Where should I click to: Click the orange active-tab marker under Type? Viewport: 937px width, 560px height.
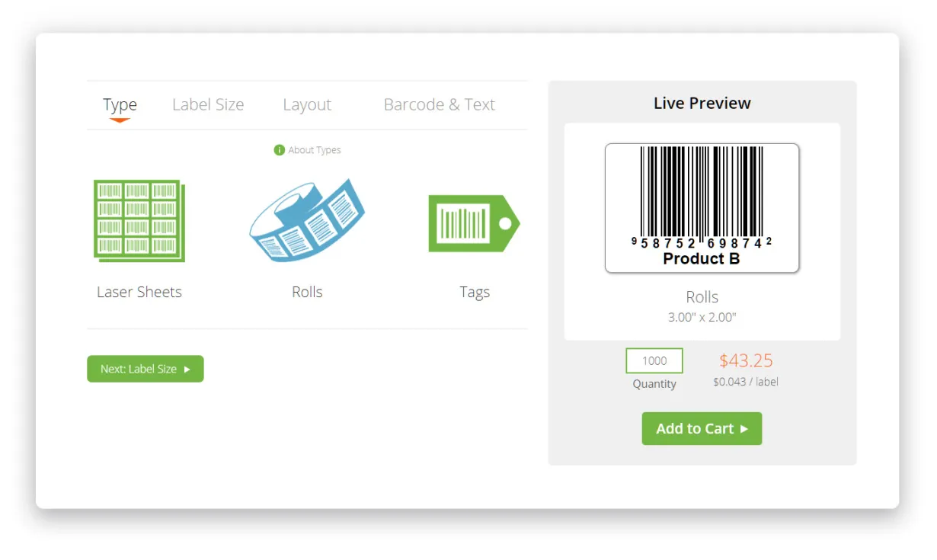(x=120, y=120)
